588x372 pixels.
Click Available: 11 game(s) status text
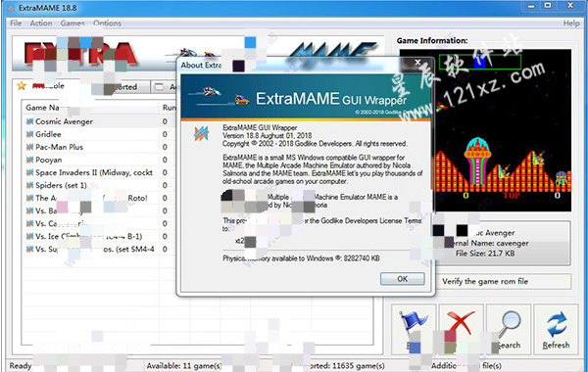click(x=184, y=365)
